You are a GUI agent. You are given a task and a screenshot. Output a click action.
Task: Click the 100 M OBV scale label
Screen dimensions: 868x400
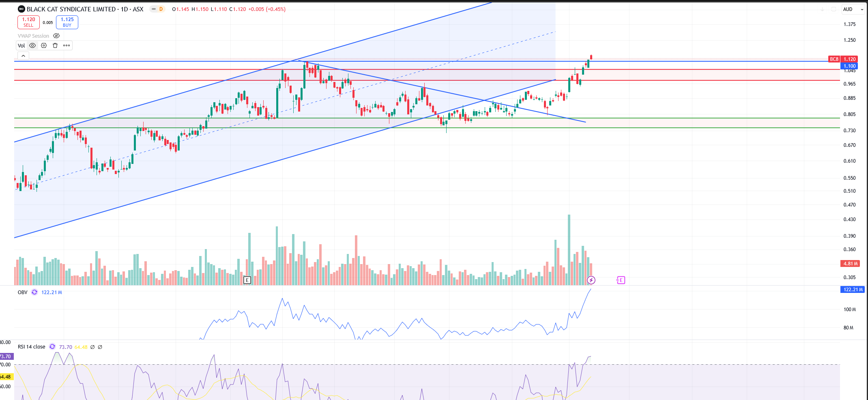[849, 309]
